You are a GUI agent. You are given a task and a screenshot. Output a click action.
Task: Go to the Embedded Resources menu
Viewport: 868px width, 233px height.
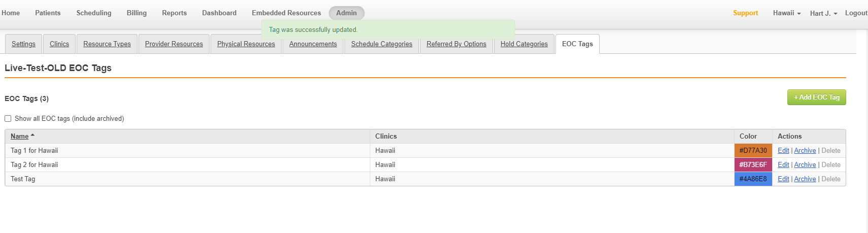[x=286, y=13]
